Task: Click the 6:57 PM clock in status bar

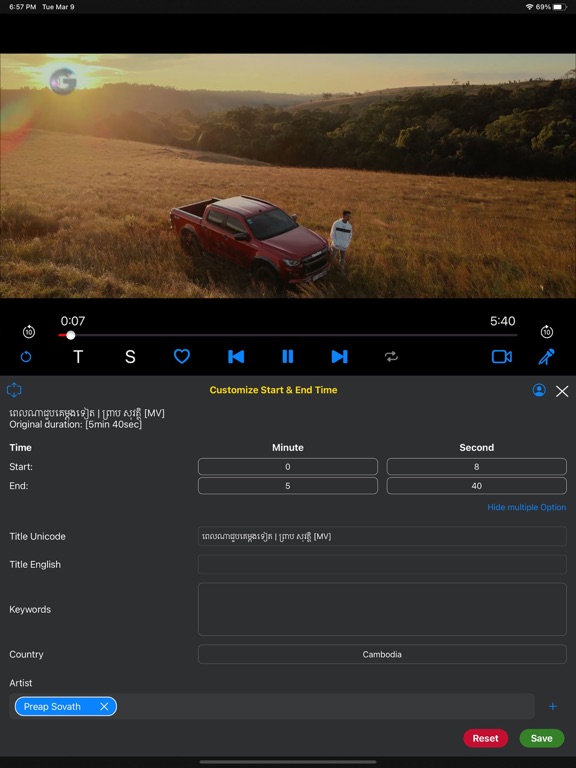Action: pos(23,7)
